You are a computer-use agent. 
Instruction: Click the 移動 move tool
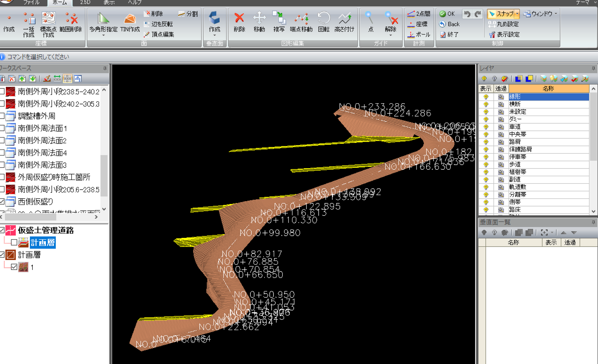(x=259, y=22)
